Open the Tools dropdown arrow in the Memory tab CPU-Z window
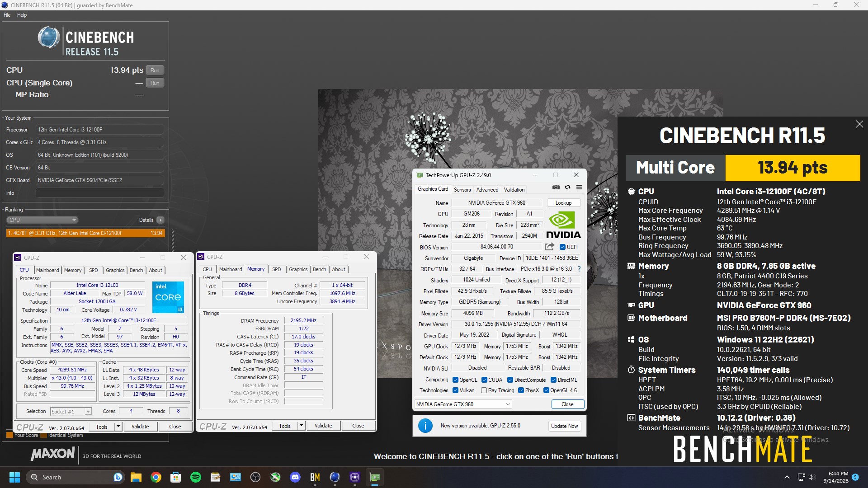868x488 pixels. click(x=301, y=426)
